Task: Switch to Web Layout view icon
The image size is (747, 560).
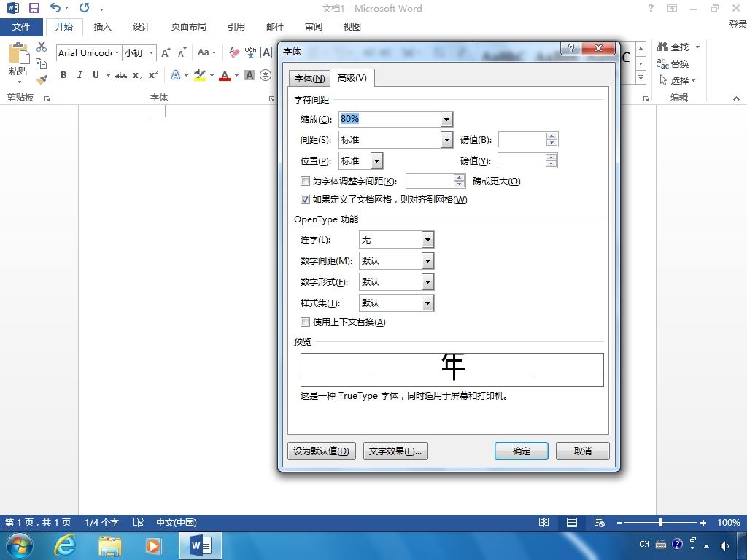Action: [x=600, y=522]
